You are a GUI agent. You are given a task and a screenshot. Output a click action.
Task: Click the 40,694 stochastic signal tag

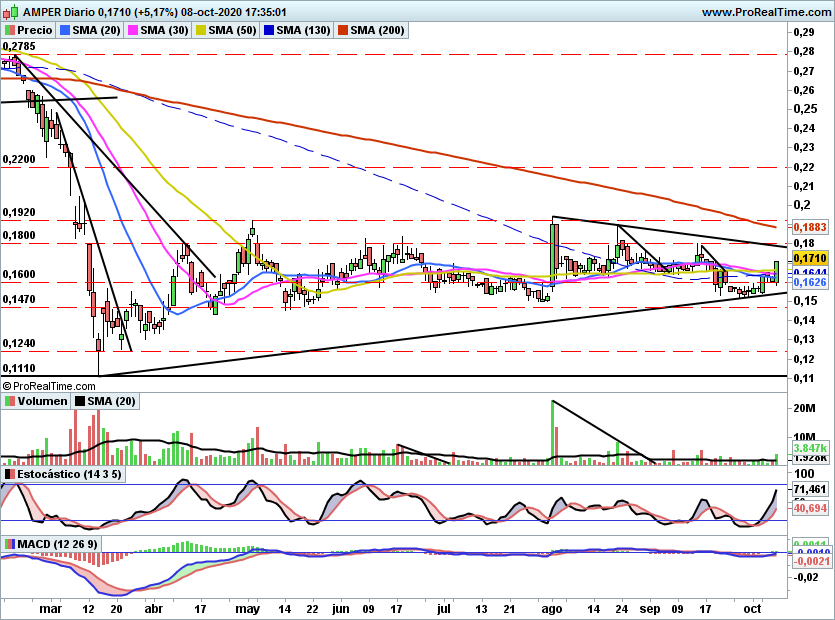[811, 508]
